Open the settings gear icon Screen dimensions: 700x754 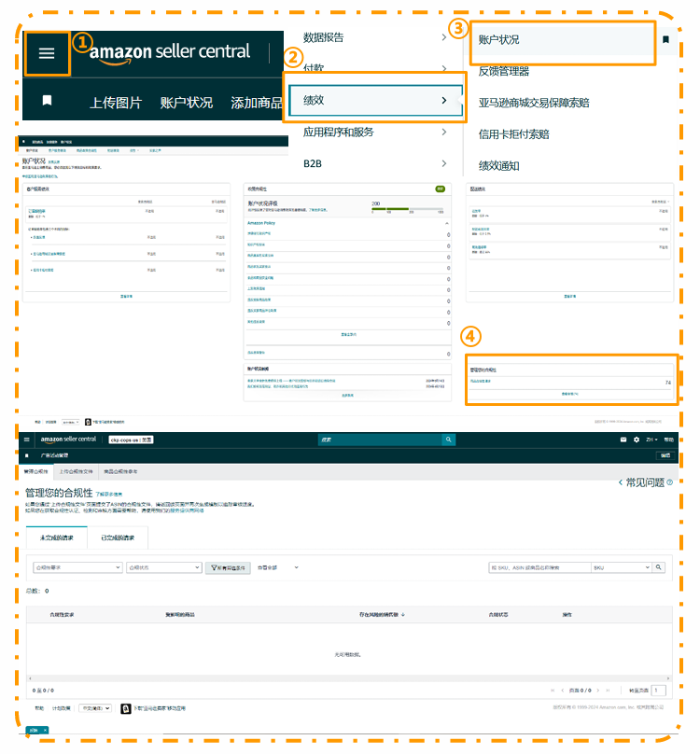point(637,440)
